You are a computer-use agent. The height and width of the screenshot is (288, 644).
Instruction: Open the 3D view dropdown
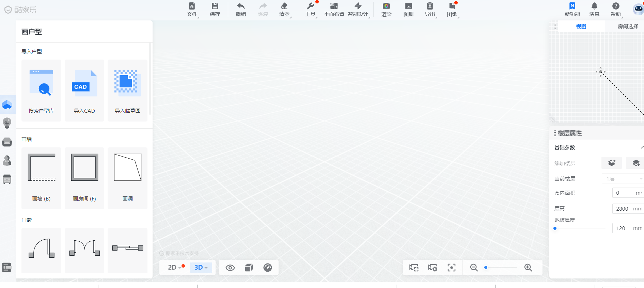pyautogui.click(x=201, y=268)
